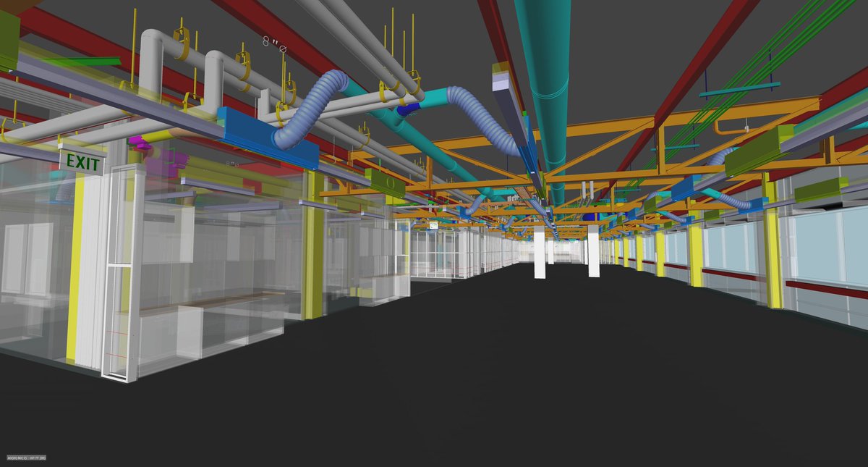The height and width of the screenshot is (467, 868).
Task: Select the 8" diameter pipe annotation
Action: tap(275, 45)
